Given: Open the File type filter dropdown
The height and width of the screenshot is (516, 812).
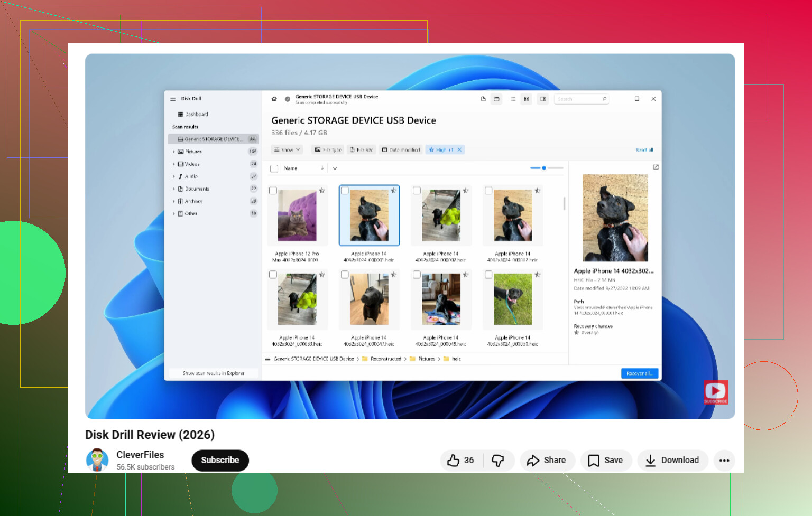Looking at the screenshot, I should tap(328, 150).
